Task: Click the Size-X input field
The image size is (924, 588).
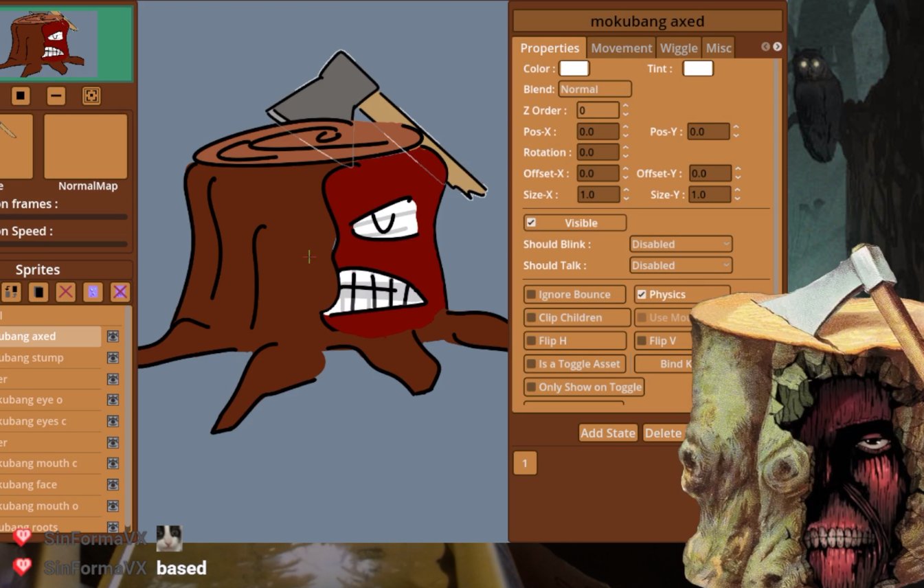Action: 598,195
